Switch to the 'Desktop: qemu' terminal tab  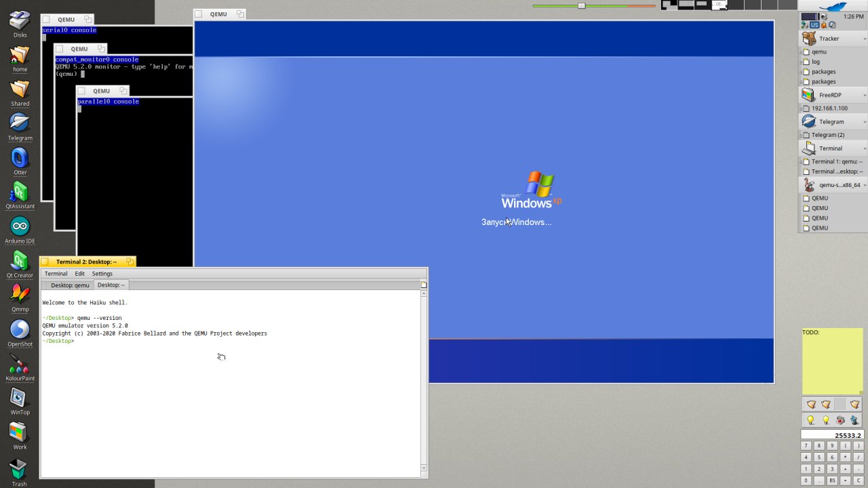[x=70, y=285]
